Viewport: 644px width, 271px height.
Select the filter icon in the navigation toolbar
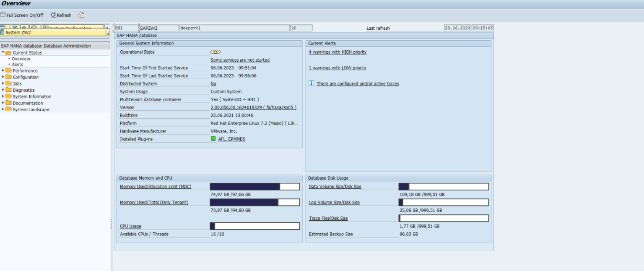(x=15, y=26)
